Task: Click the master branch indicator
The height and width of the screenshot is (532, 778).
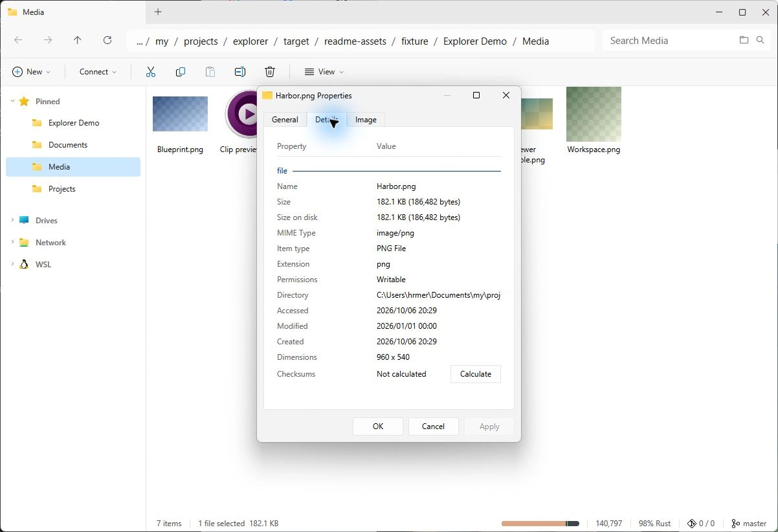Action: 749,523
